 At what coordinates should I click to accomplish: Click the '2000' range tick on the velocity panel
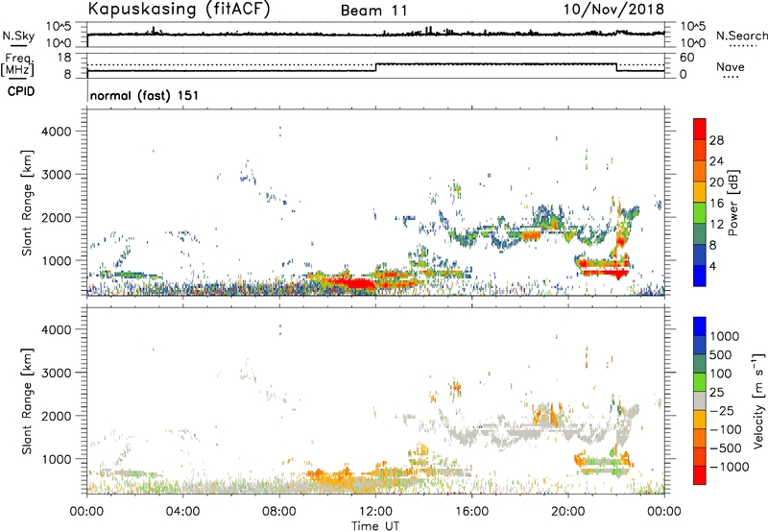[x=56, y=416]
